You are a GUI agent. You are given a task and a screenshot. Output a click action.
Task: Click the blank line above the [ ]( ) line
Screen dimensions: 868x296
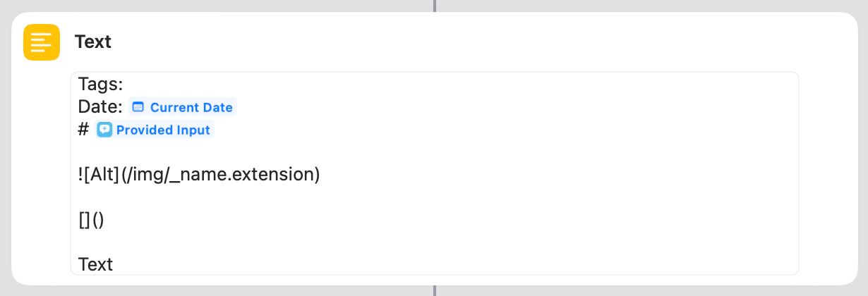tap(435, 197)
